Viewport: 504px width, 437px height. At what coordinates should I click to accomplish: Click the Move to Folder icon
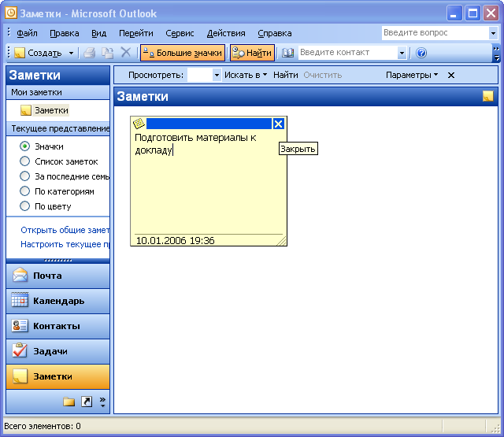click(107, 53)
